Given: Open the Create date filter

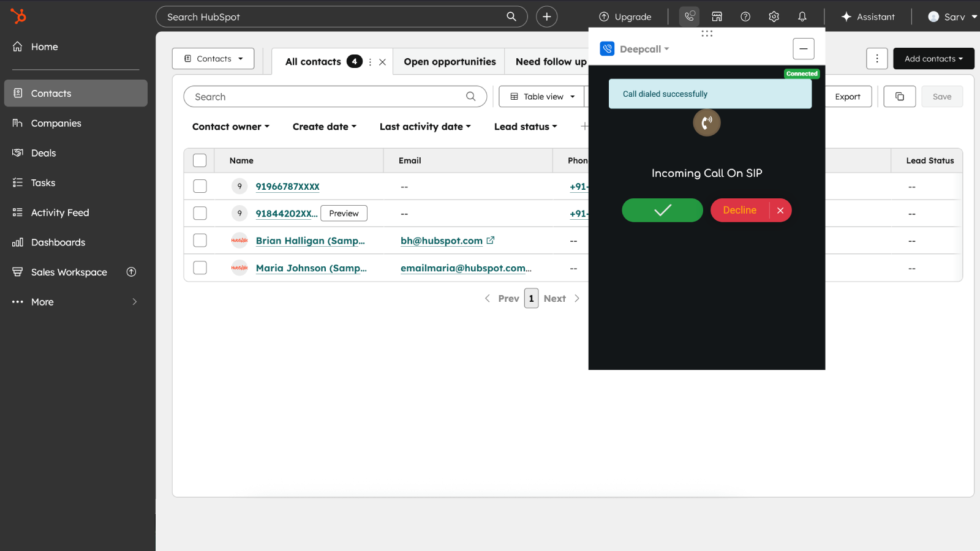Looking at the screenshot, I should (x=324, y=127).
